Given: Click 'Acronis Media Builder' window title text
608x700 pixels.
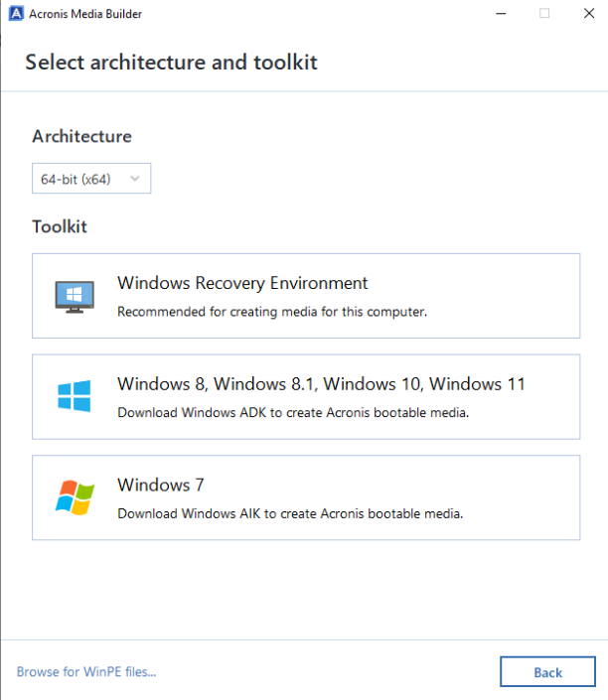Looking at the screenshot, I should click(85, 14).
